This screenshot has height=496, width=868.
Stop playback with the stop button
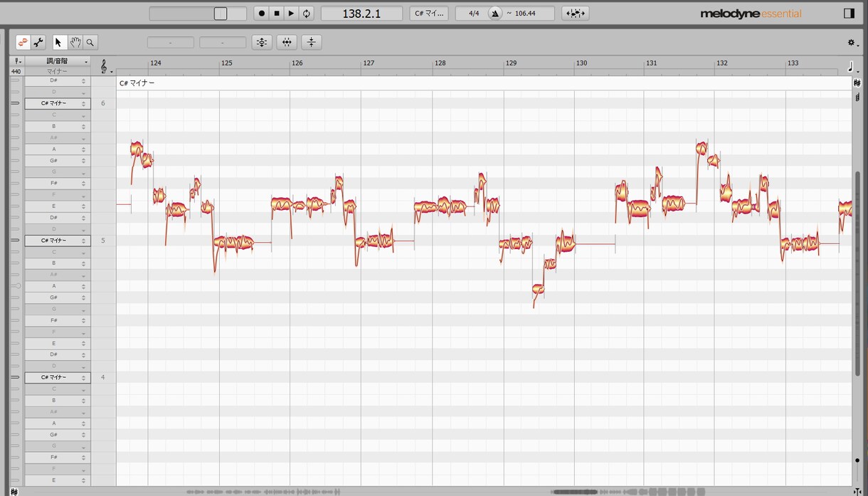[x=277, y=14]
